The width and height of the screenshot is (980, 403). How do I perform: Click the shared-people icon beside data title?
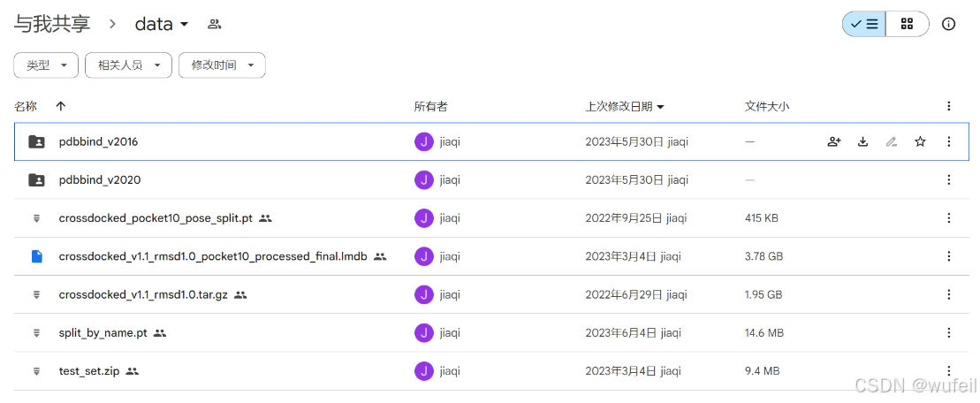point(214,24)
